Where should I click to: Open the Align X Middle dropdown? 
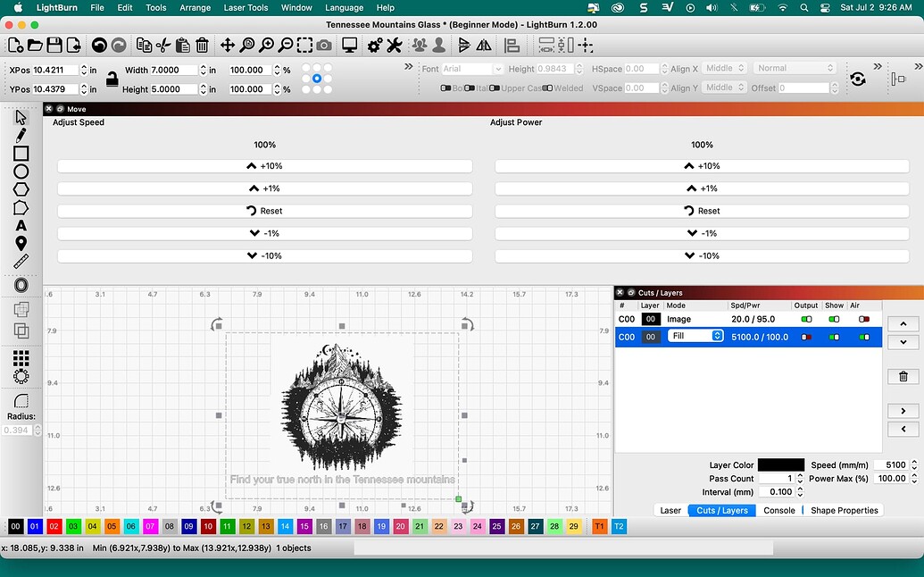point(724,68)
